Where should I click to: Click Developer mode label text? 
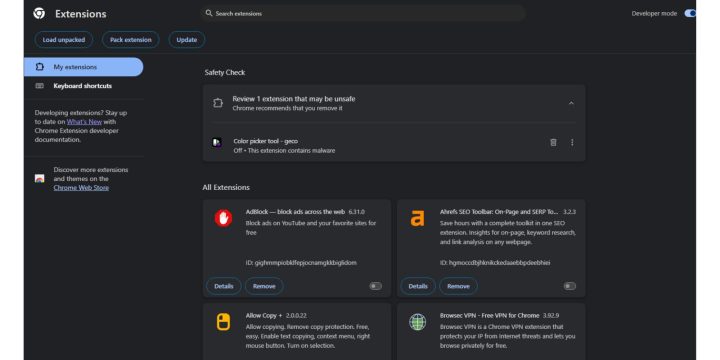pyautogui.click(x=654, y=13)
